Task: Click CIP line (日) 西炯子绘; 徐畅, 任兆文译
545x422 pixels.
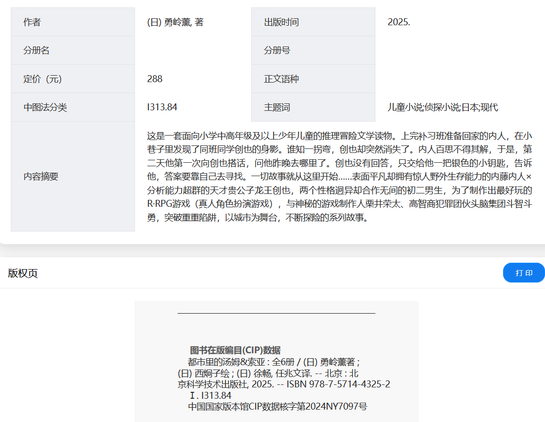Action: tap(268, 373)
